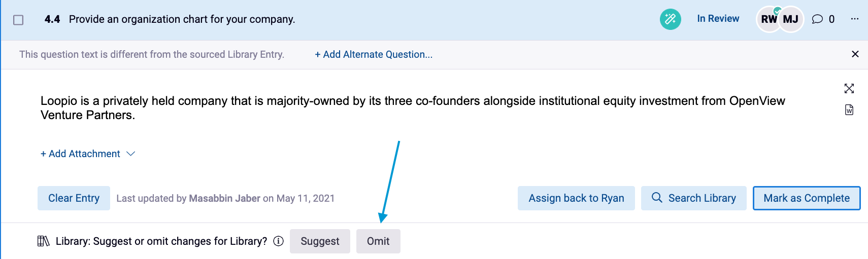Expand the Add Attachment chevron
The width and height of the screenshot is (868, 259).
131,154
